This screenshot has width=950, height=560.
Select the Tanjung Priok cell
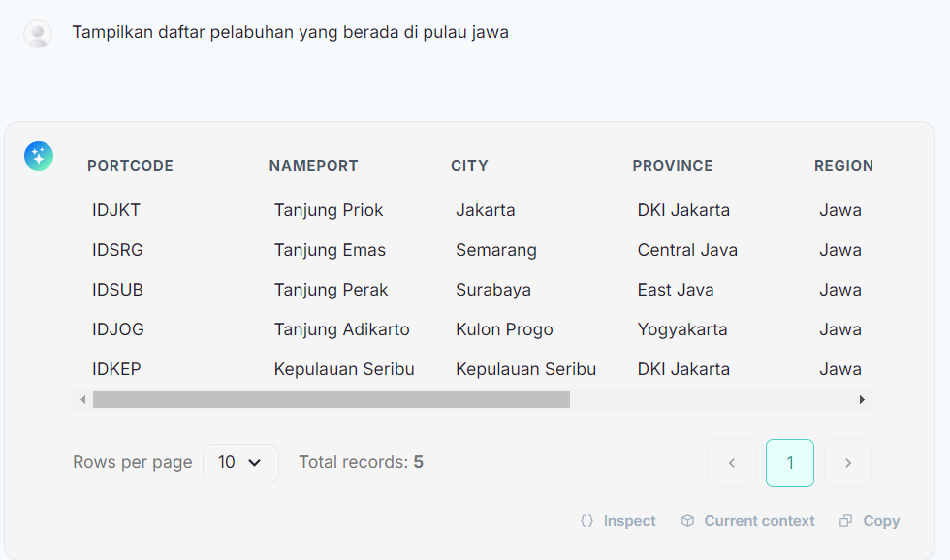pos(329,210)
